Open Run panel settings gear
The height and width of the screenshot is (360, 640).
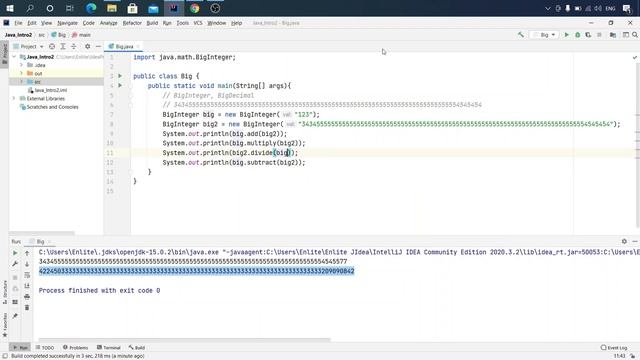tap(624, 242)
